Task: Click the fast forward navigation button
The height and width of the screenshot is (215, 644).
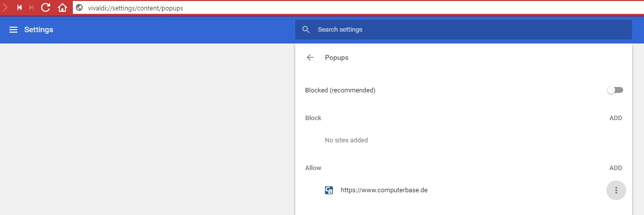Action: (x=32, y=7)
